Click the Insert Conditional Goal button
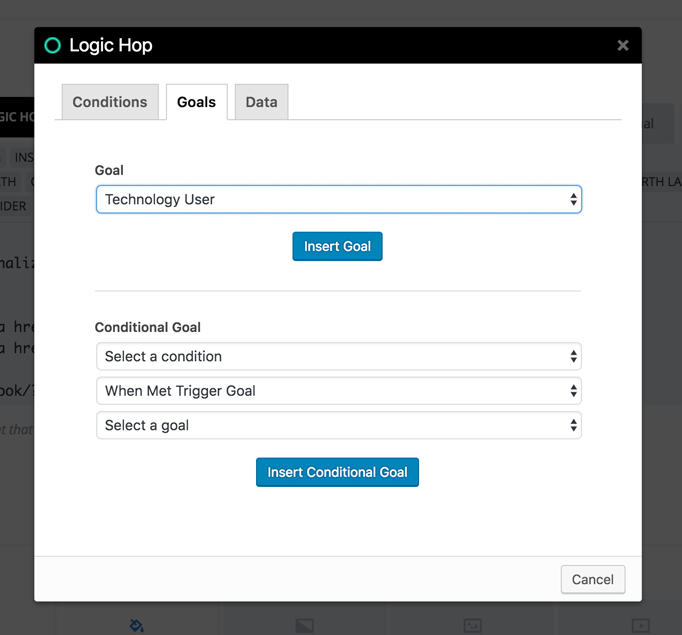Screen dimensions: 682x635 pos(338,472)
